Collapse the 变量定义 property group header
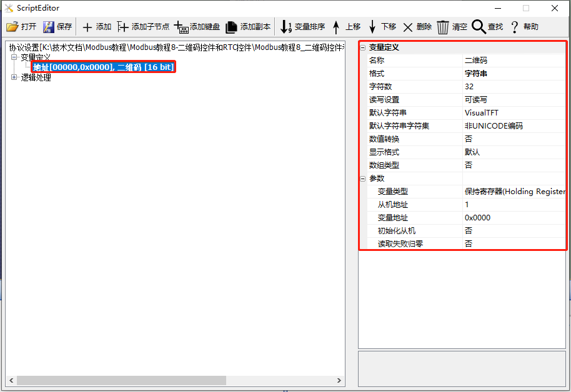Screen dimensions: 571x392 pos(363,47)
